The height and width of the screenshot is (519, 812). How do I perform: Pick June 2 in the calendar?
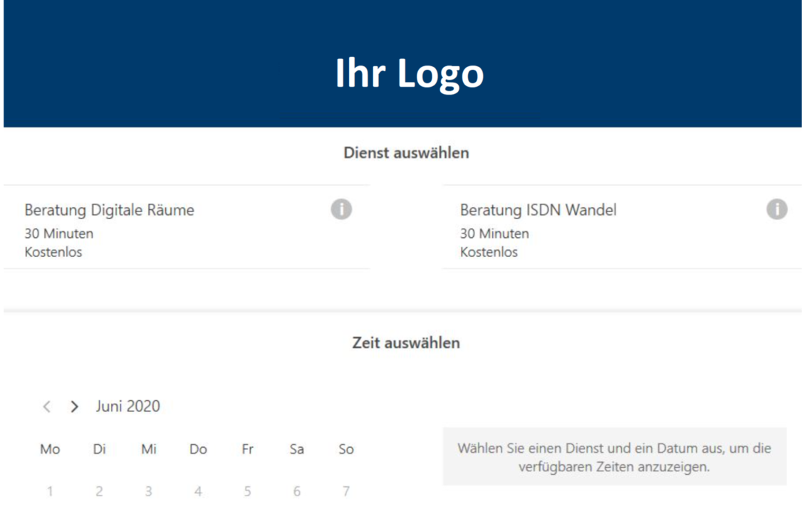pyautogui.click(x=99, y=491)
